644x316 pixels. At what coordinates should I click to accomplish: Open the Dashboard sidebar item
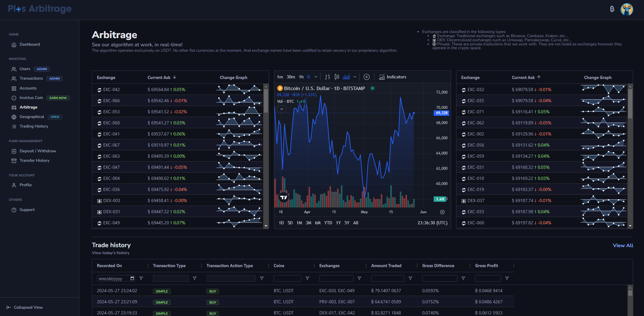pyautogui.click(x=29, y=44)
